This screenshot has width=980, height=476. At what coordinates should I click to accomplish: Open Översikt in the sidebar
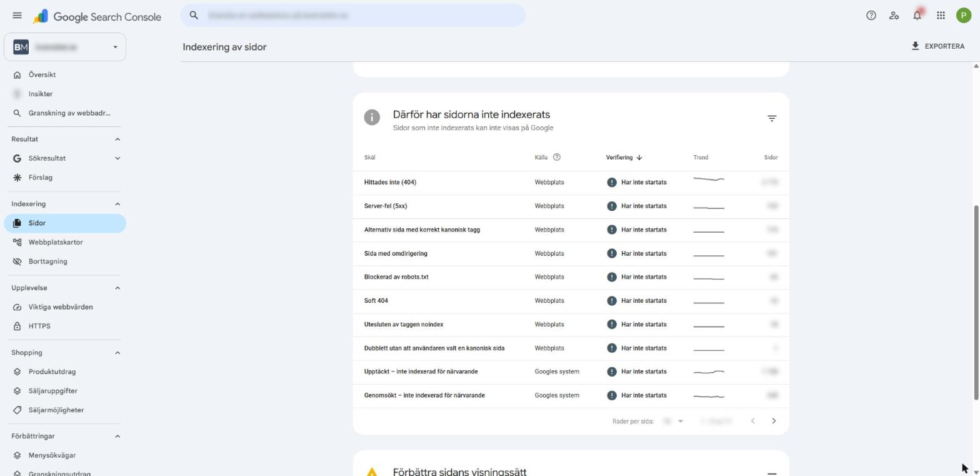[65, 74]
